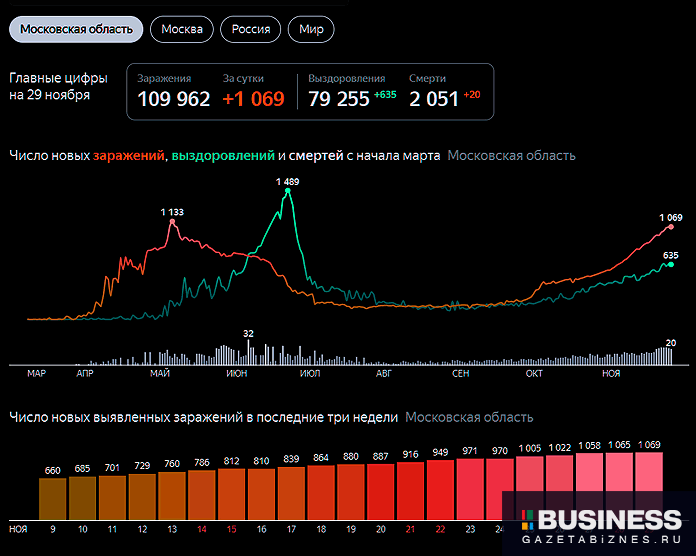Screen dimensions: 696x556
Task: Click the orange word заражений in chart title
Action: point(129,155)
